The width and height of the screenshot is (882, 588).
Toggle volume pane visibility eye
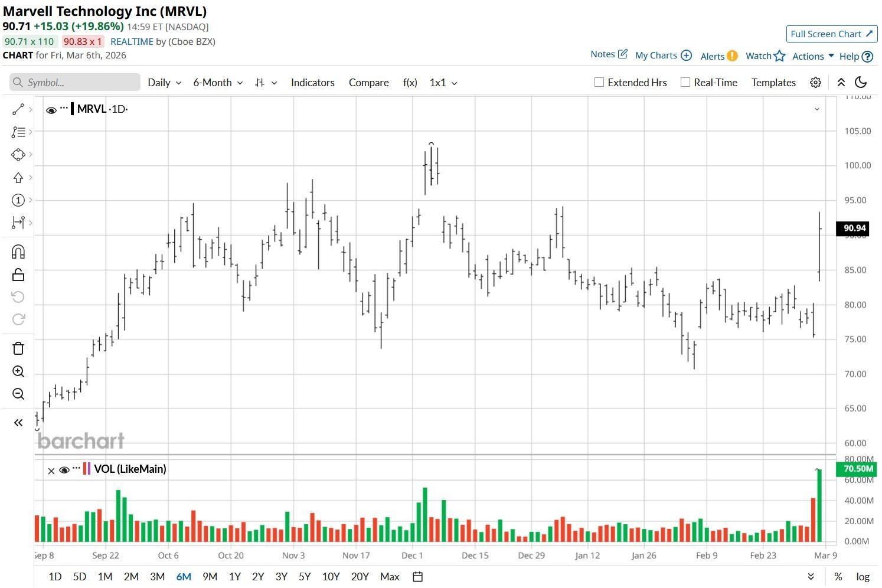click(x=64, y=470)
